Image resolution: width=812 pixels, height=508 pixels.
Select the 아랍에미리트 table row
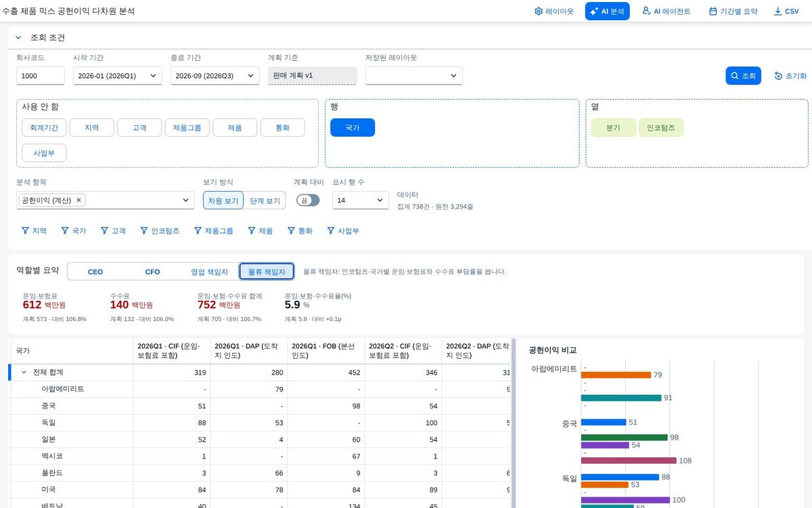pyautogui.click(x=259, y=389)
